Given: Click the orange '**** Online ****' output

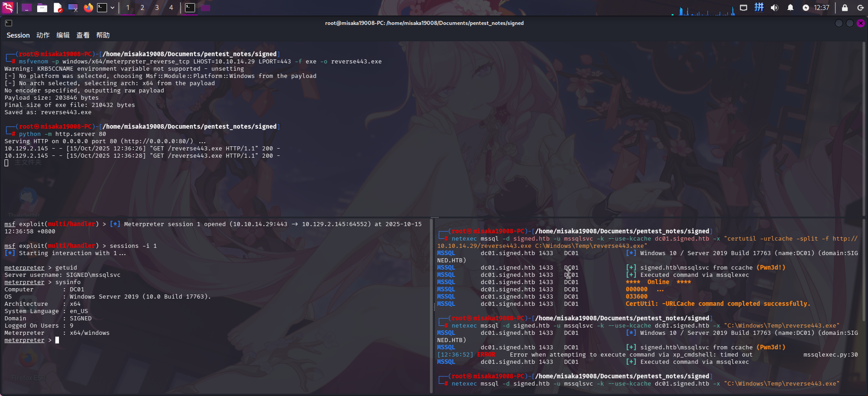Looking at the screenshot, I should tap(658, 282).
